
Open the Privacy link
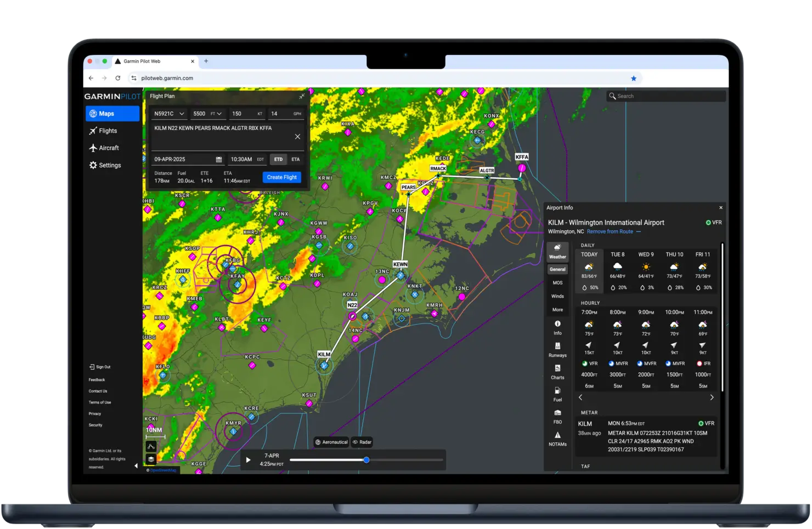(95, 414)
